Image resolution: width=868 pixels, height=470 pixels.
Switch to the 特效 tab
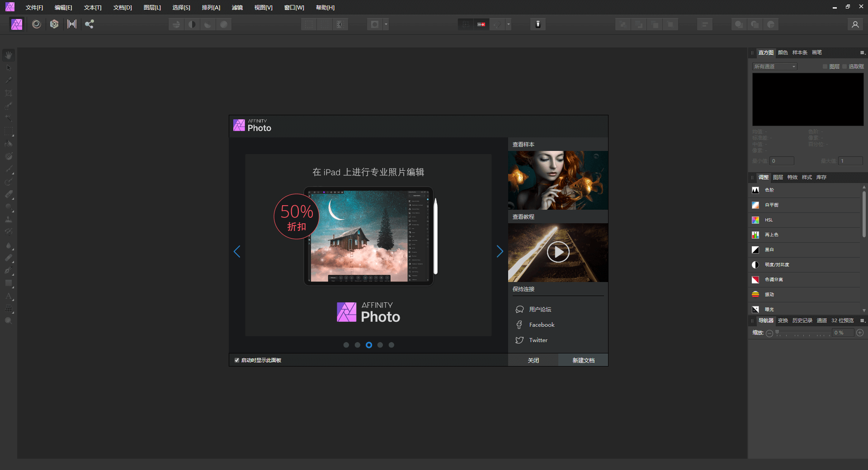(x=793, y=178)
